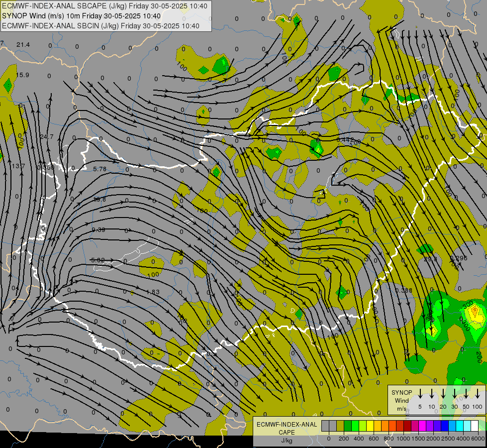Click the 0.388 value on the map
The width and height of the screenshot is (487, 448).
[x=404, y=290]
